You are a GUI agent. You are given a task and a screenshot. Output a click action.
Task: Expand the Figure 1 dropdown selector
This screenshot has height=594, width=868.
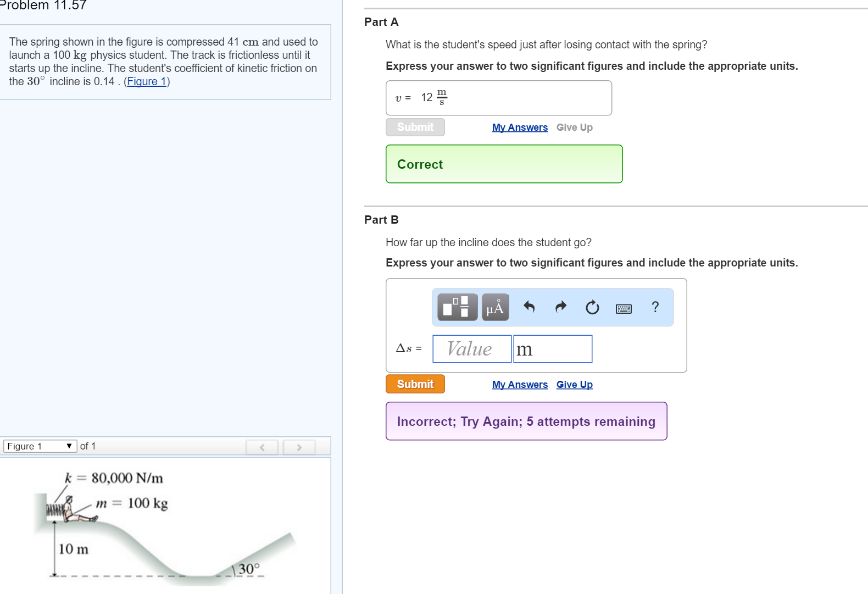click(40, 446)
